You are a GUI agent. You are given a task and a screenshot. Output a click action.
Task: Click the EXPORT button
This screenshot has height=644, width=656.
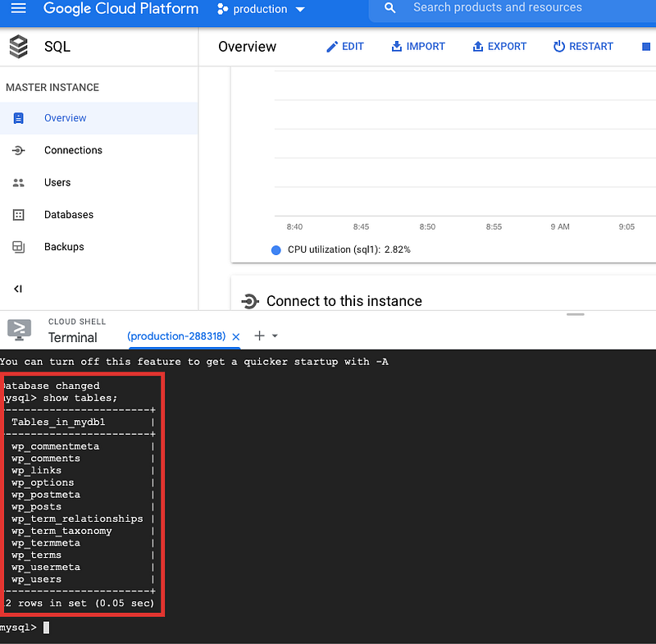pyautogui.click(x=499, y=47)
